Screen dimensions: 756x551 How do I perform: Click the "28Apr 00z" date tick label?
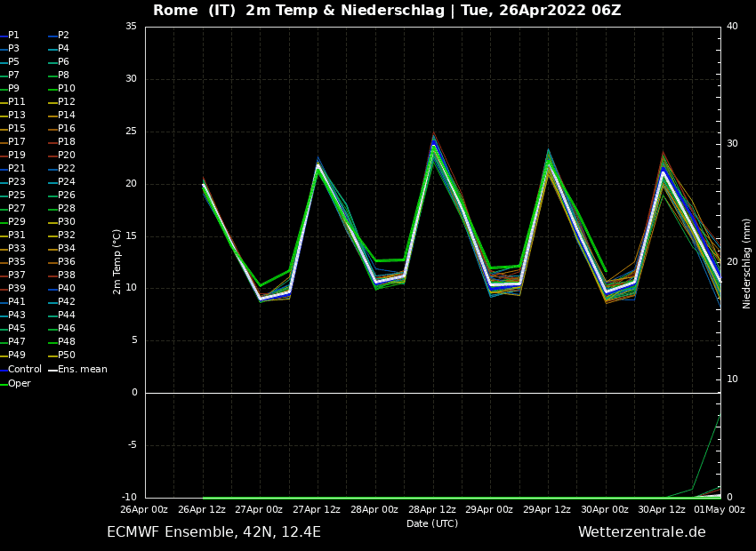(x=374, y=509)
